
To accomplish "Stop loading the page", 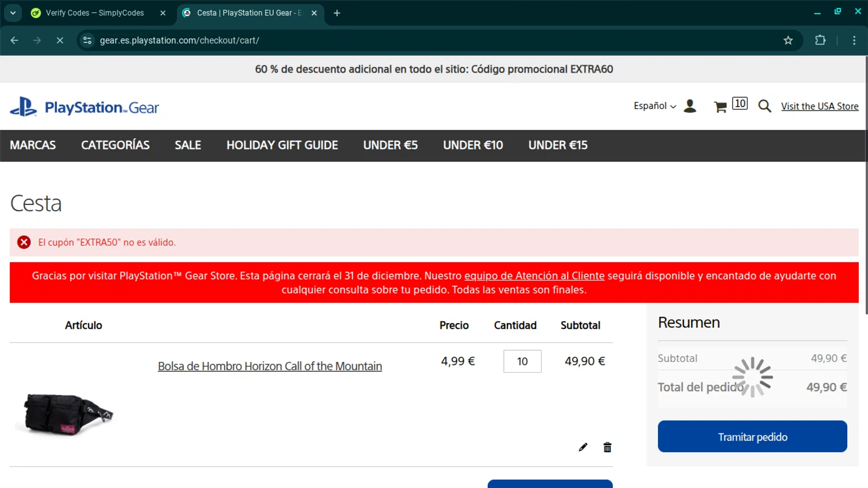I will click(60, 40).
